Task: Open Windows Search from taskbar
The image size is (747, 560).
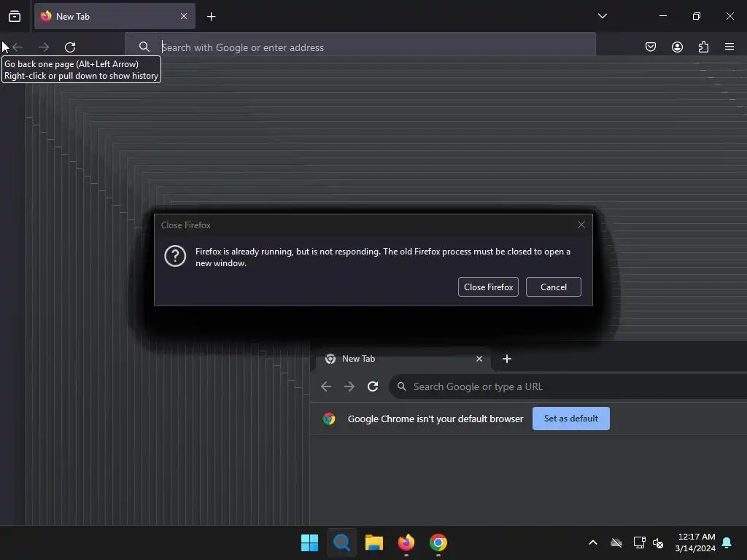Action: click(x=341, y=542)
